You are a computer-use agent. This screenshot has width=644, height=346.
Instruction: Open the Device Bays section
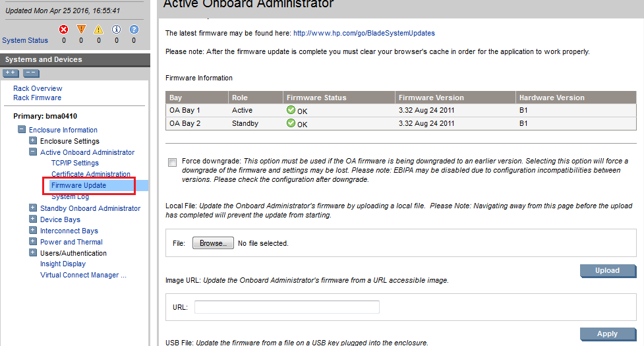tap(61, 219)
